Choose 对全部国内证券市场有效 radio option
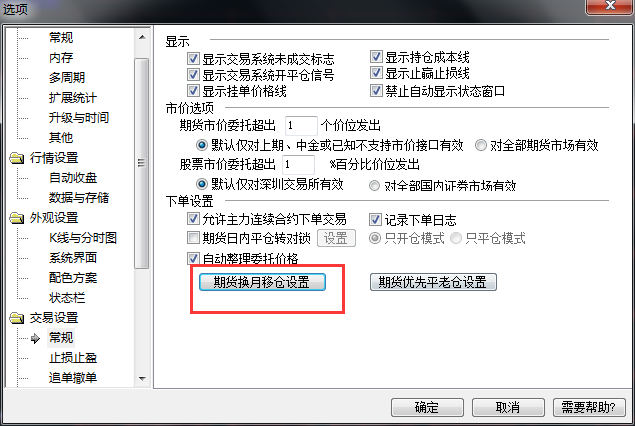The image size is (635, 426). [x=374, y=185]
